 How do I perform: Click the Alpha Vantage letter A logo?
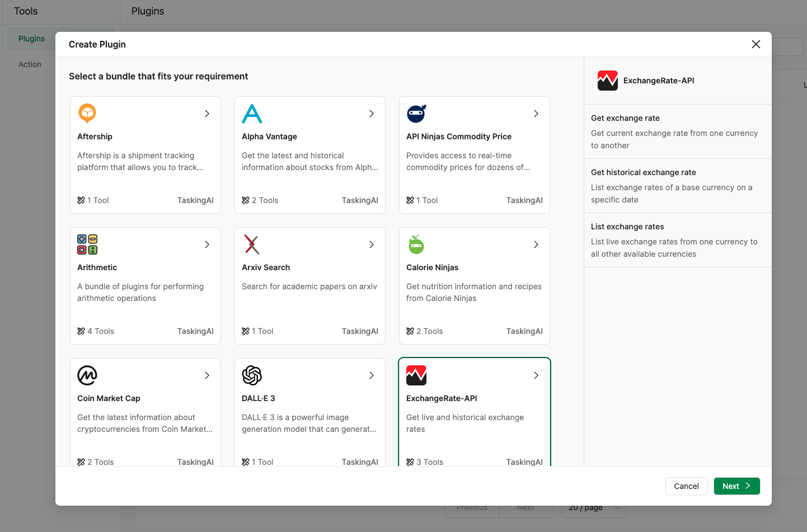pos(252,114)
